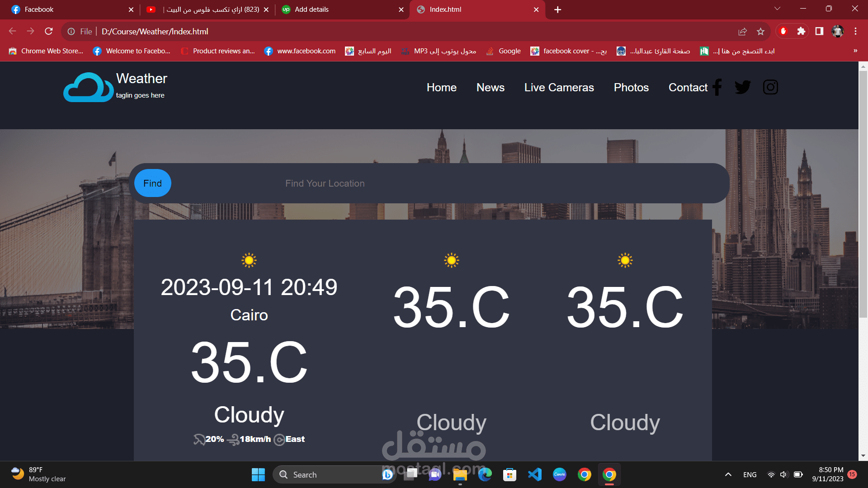Viewport: 868px width, 488px height.
Task: Go to the Home nav link
Action: (x=442, y=87)
